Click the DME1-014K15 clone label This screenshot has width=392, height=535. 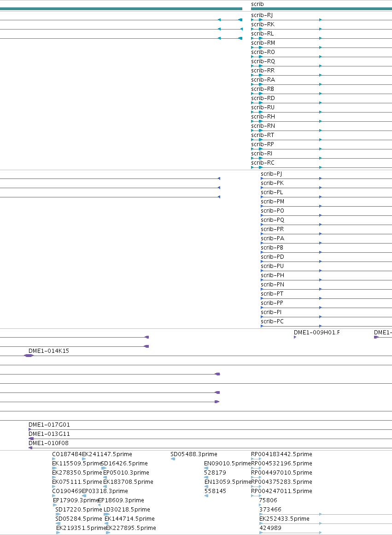tap(49, 351)
